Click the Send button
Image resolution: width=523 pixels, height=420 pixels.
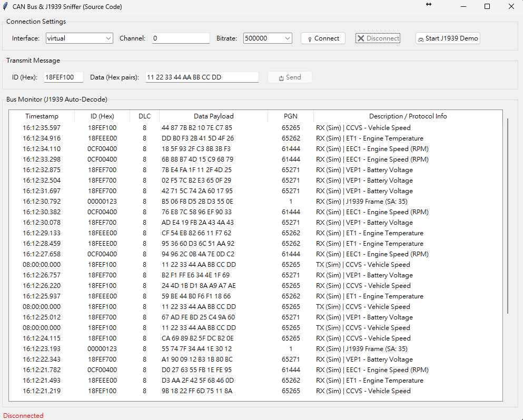[x=290, y=77]
